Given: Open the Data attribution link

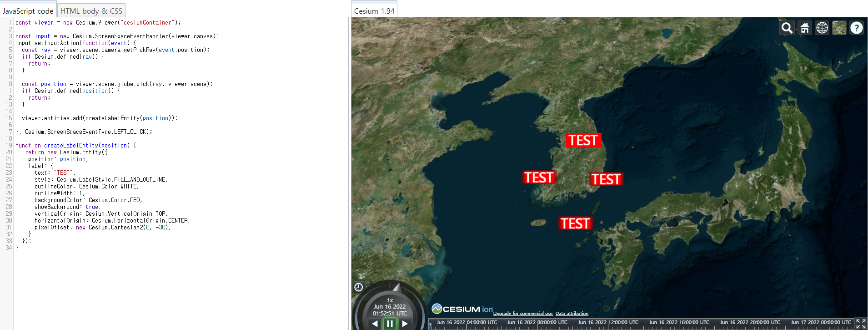Looking at the screenshot, I should [x=572, y=313].
